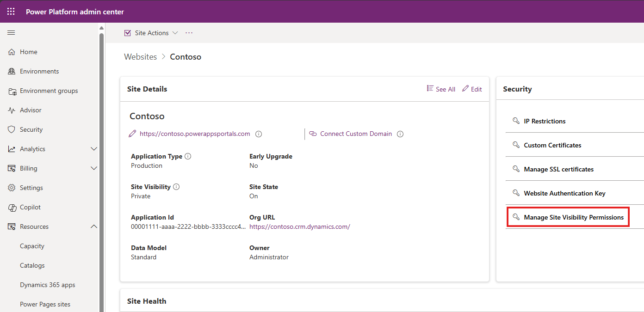Click See All in Site Details
This screenshot has height=312, width=644.
(441, 89)
